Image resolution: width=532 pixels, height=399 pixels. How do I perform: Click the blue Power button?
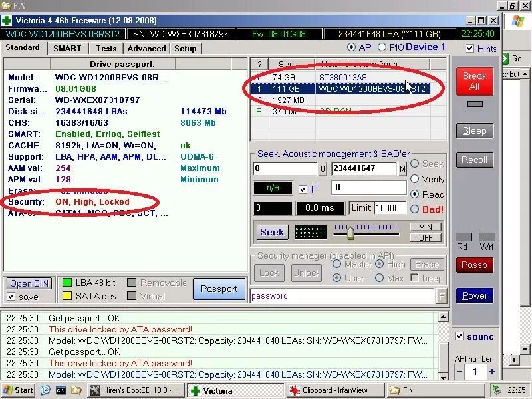click(475, 295)
